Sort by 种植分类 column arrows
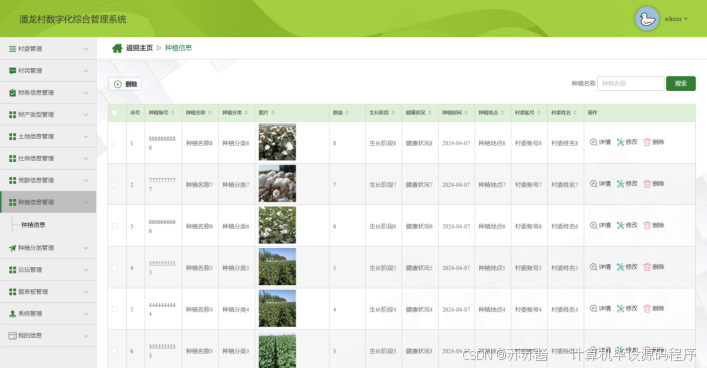The width and height of the screenshot is (707, 368). [246, 113]
